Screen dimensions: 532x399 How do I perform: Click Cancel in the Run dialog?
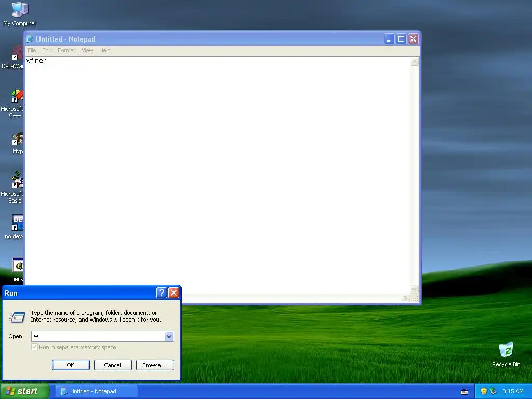pyautogui.click(x=113, y=365)
